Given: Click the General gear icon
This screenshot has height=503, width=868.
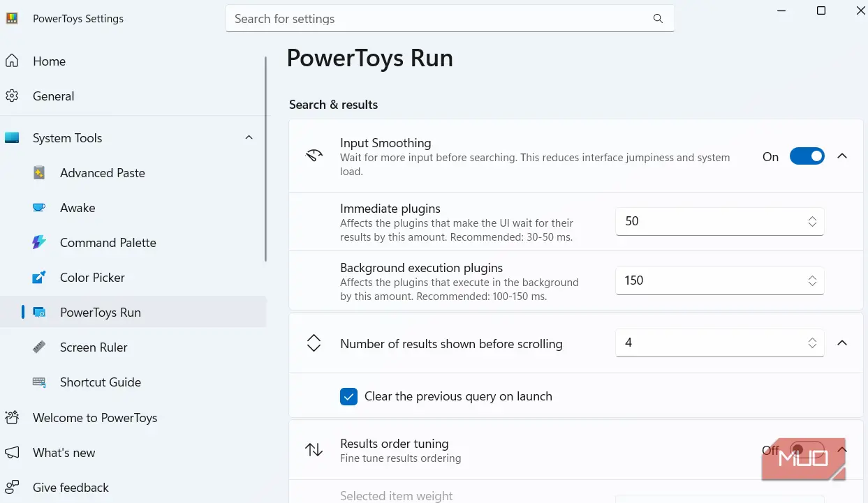Looking at the screenshot, I should tap(12, 96).
